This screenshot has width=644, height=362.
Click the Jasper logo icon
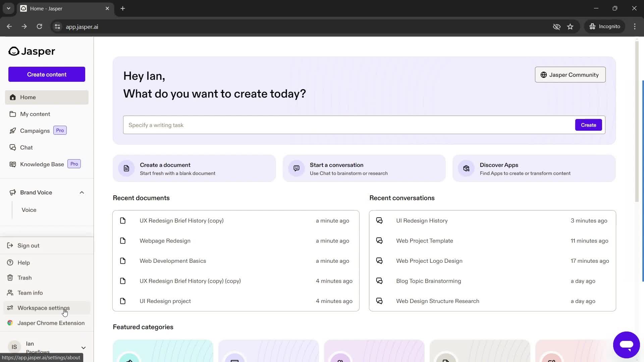coord(13,50)
